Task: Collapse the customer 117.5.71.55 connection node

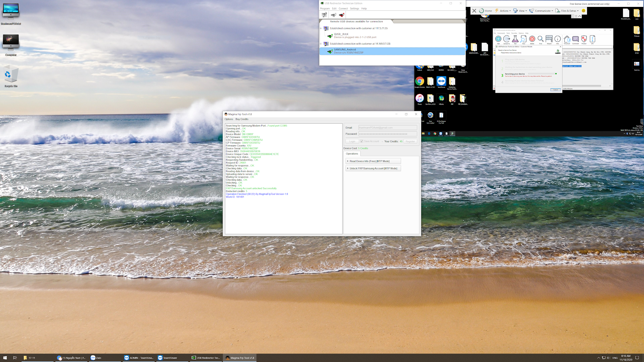Action: coord(321,28)
